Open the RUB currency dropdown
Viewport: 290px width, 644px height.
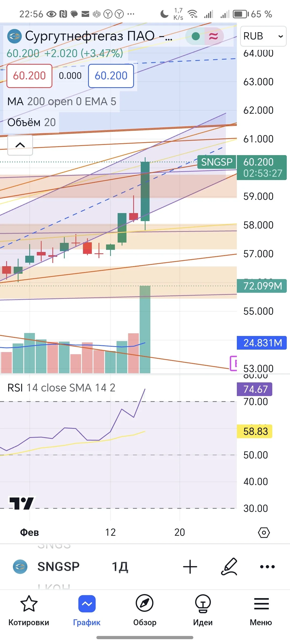pos(263,36)
